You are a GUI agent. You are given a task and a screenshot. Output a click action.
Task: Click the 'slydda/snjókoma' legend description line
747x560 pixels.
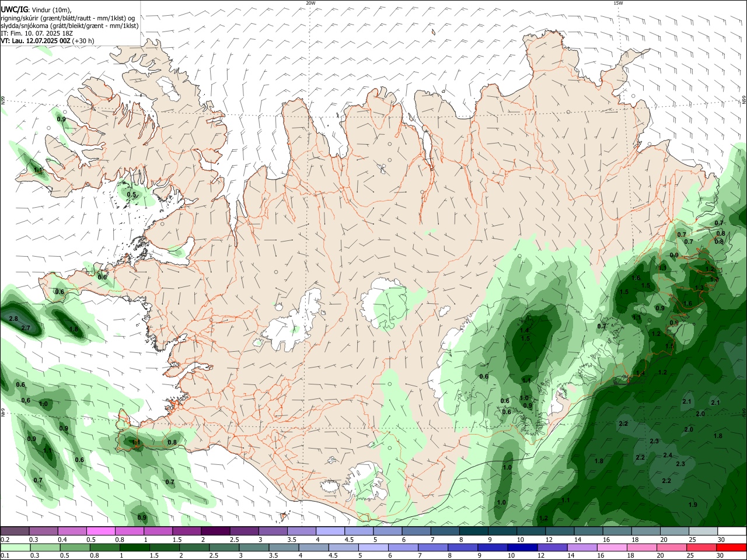[69, 26]
